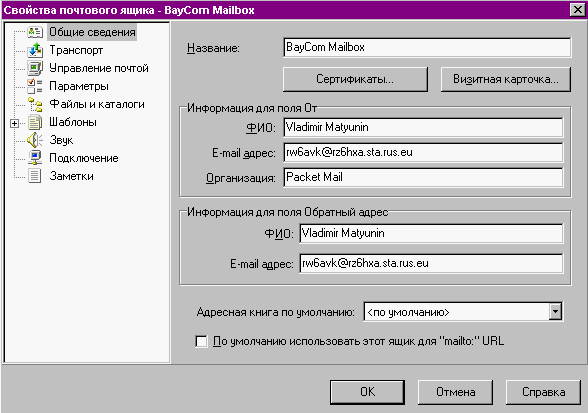Click the Управление почтой monitor icon
The image size is (588, 413).
click(x=35, y=68)
